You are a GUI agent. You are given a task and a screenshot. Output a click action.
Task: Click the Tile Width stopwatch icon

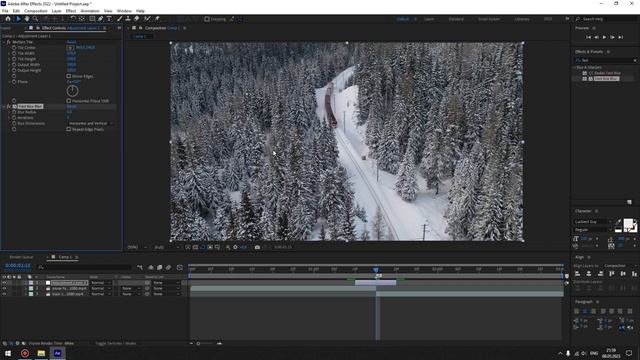(x=14, y=53)
